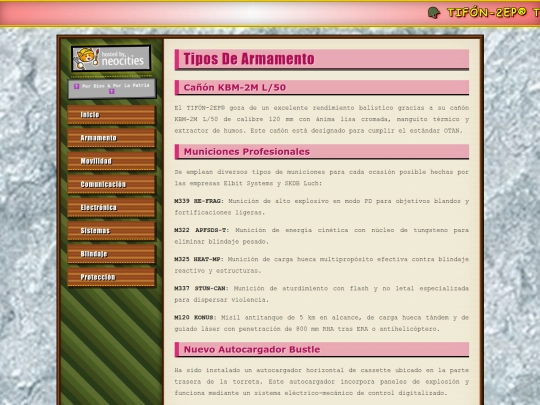The width and height of the screenshot is (540, 405).
Task: Open the Movilidad page
Action: pos(111,161)
